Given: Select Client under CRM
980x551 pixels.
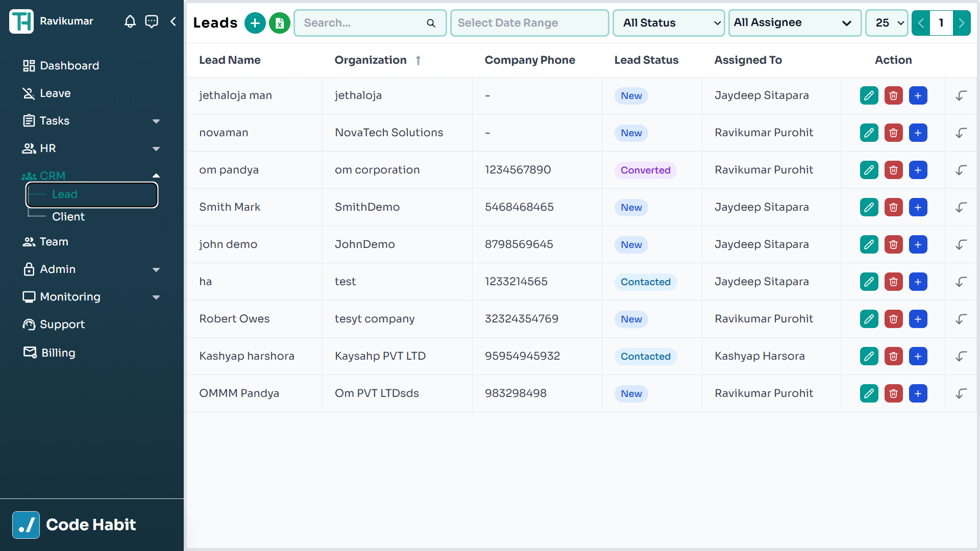Looking at the screenshot, I should click(68, 217).
